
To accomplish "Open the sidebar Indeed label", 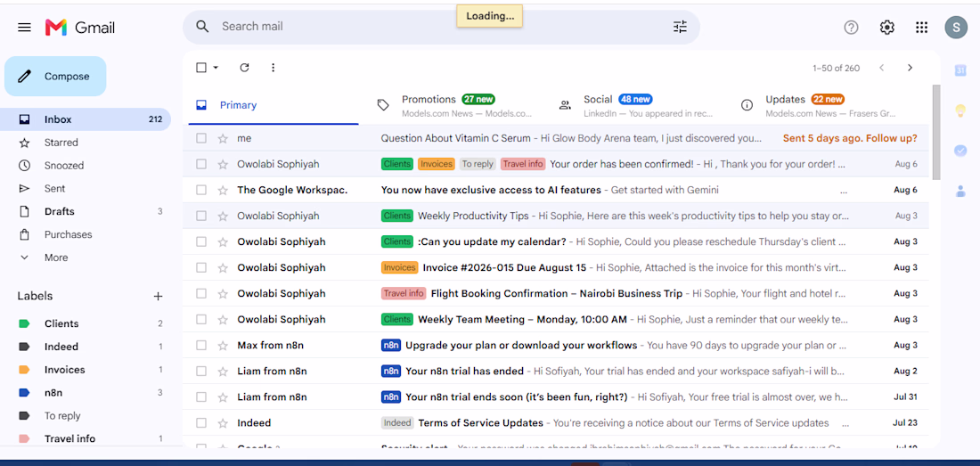I will 85,347.
